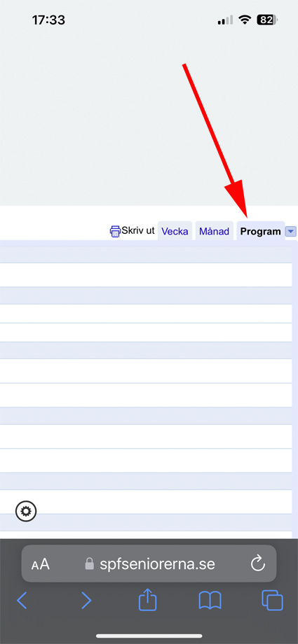Screen dimensions: 298x644
Task: Tap the padlock icon in address bar
Action: tap(89, 563)
